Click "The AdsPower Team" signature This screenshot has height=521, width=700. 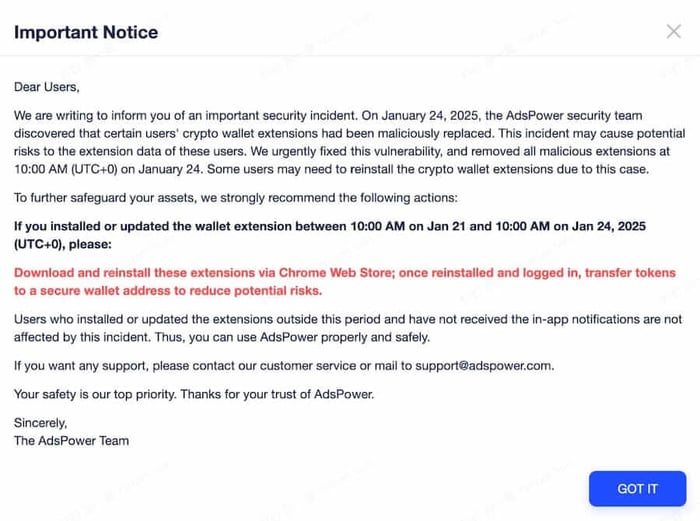(71, 440)
